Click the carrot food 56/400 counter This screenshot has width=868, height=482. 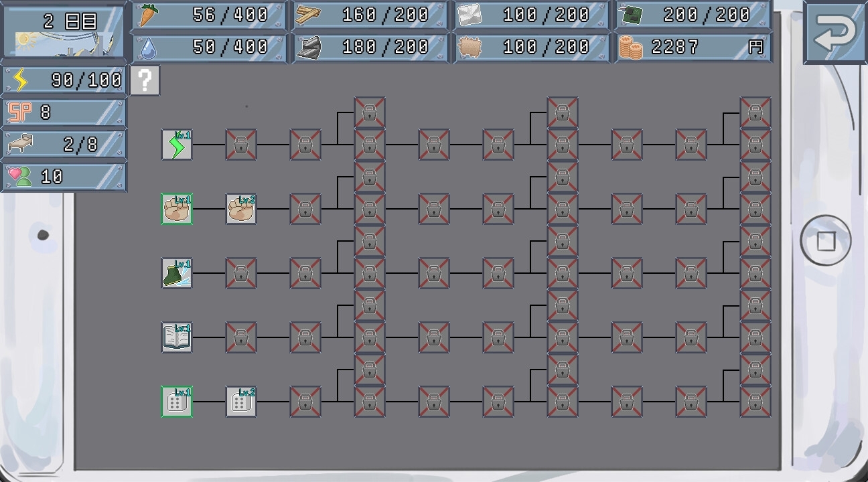click(210, 15)
